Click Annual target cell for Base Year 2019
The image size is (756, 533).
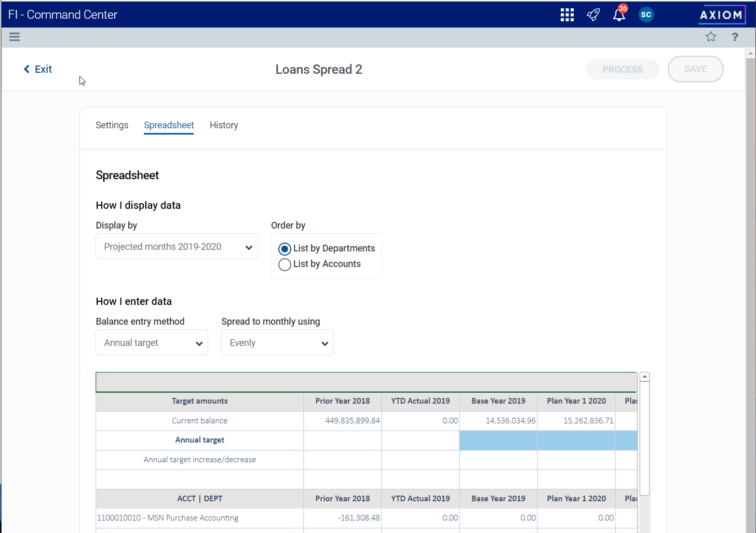(498, 440)
